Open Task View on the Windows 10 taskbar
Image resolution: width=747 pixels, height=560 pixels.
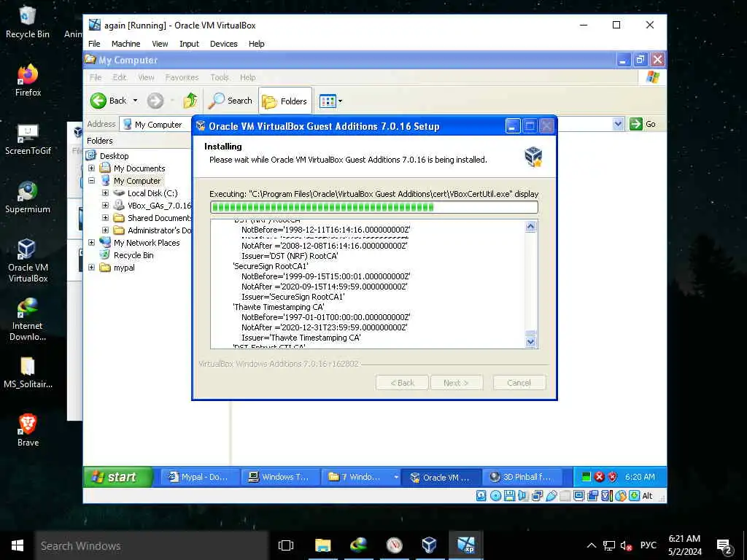pyautogui.click(x=286, y=545)
